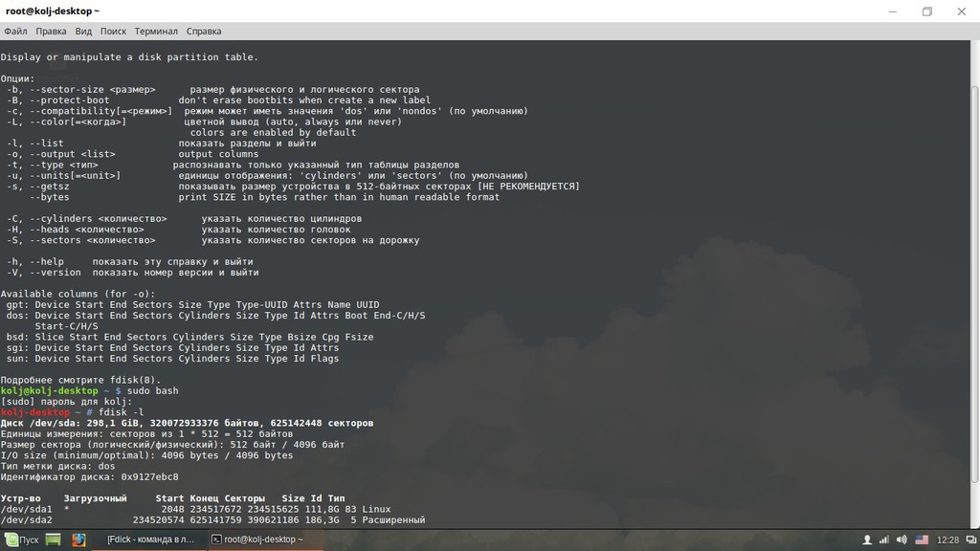
Task: Open the Файл menu
Action: [15, 32]
